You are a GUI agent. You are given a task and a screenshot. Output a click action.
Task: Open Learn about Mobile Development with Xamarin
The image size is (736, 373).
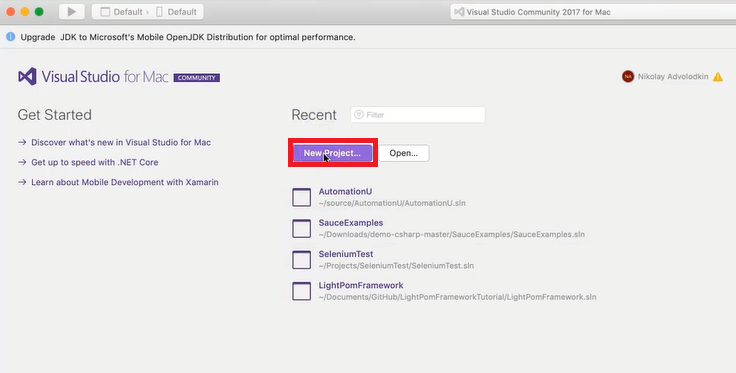click(x=124, y=182)
